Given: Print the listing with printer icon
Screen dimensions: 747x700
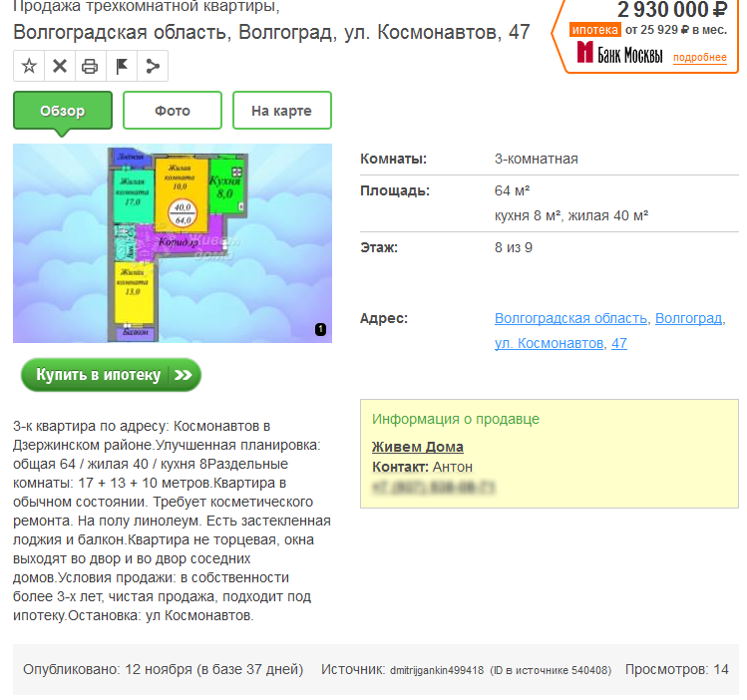Looking at the screenshot, I should [x=90, y=66].
